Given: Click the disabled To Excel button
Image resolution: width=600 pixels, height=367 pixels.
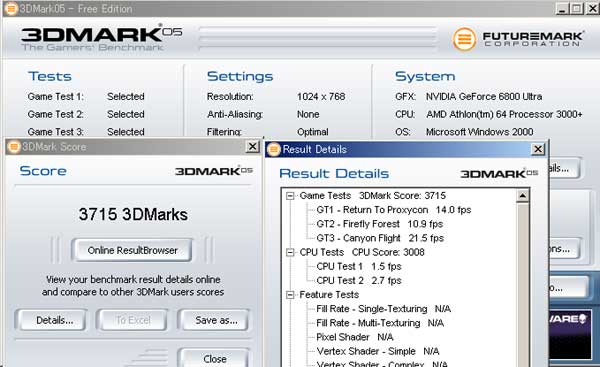Looking at the screenshot, I should pos(132,320).
